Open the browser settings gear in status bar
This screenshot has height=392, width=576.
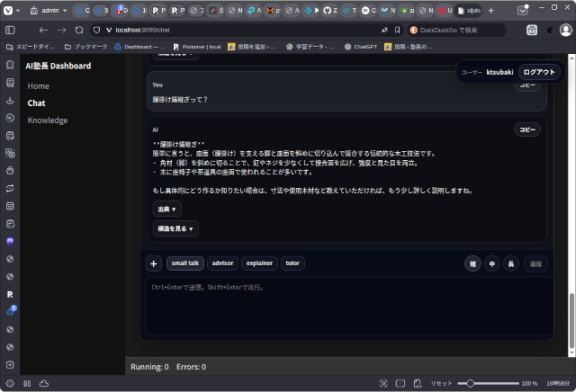[x=10, y=383]
